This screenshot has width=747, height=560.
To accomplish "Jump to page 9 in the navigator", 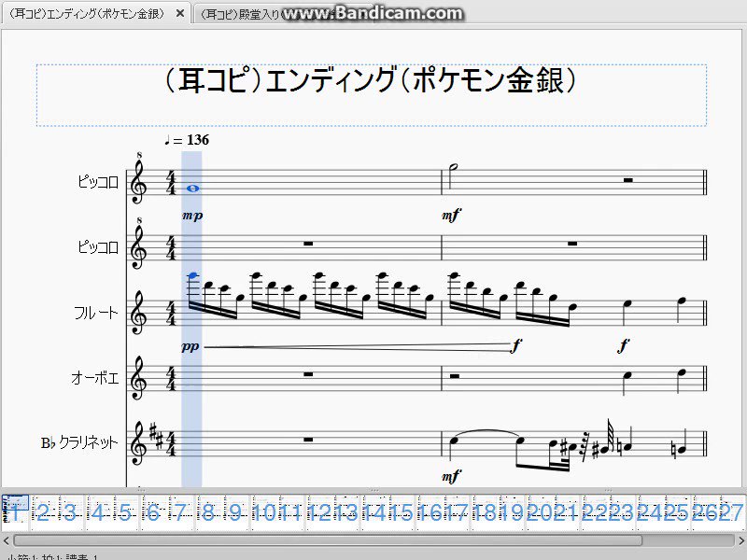I will [x=236, y=512].
